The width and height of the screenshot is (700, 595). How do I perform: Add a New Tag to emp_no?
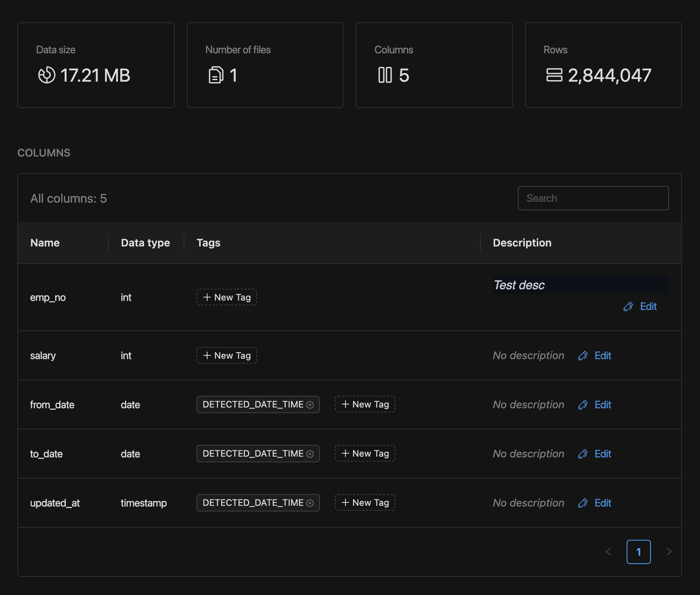click(227, 297)
